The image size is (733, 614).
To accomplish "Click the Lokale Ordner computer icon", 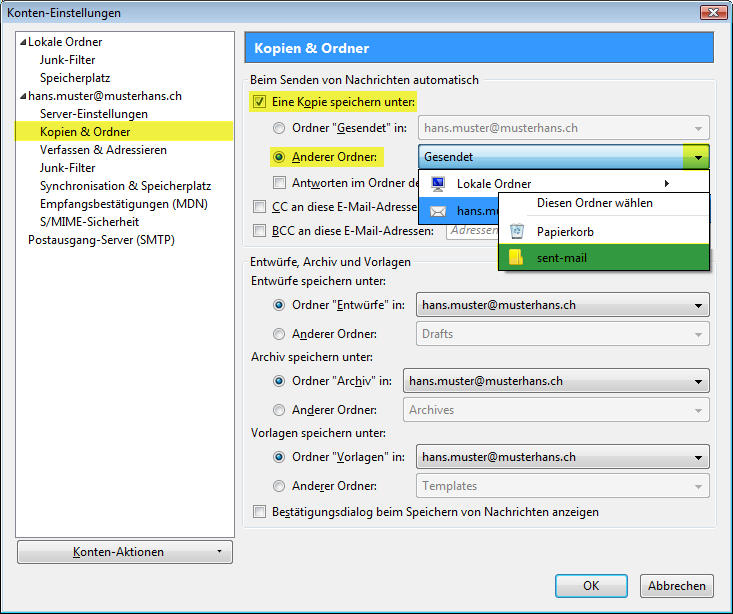I will 436,184.
